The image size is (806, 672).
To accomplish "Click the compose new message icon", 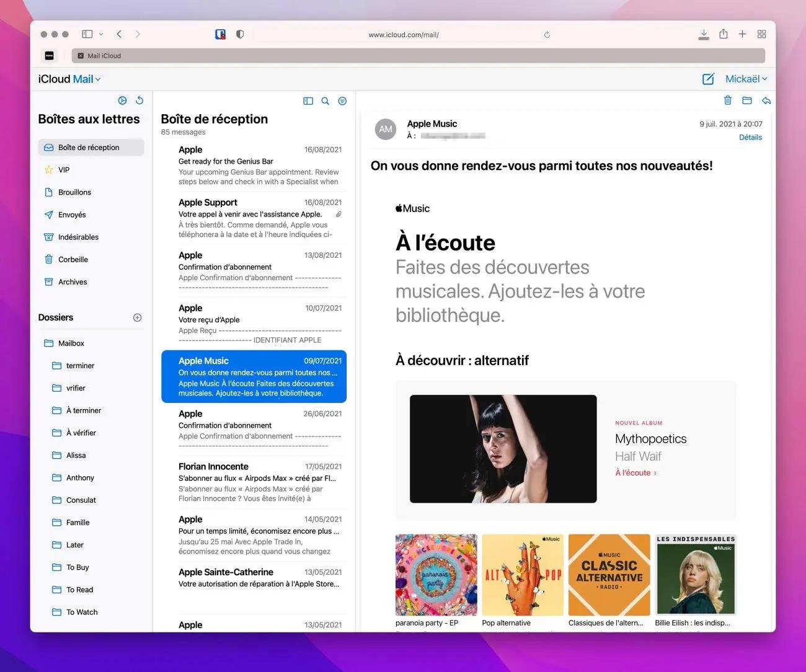I will [708, 79].
